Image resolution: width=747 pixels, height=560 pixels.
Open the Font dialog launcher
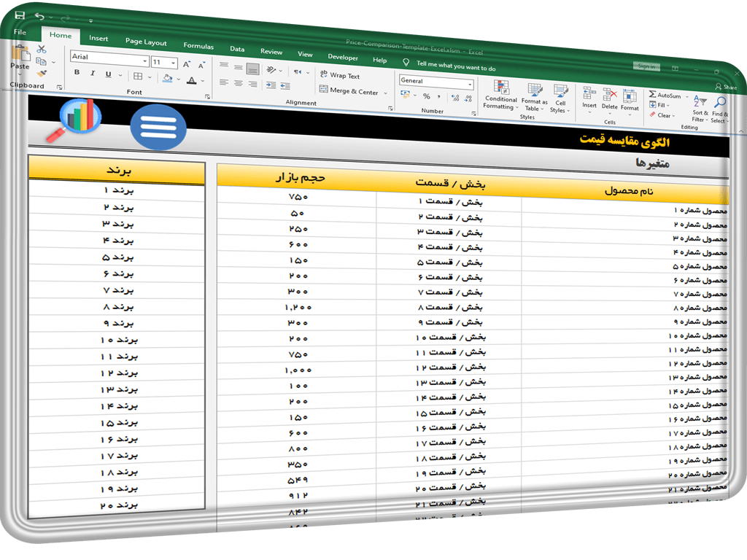(207, 97)
